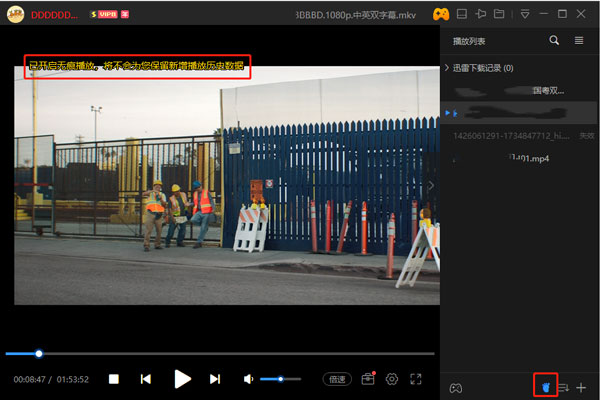The height and width of the screenshot is (400, 600).
Task: Click the 倍速 playback speed button
Action: point(337,379)
